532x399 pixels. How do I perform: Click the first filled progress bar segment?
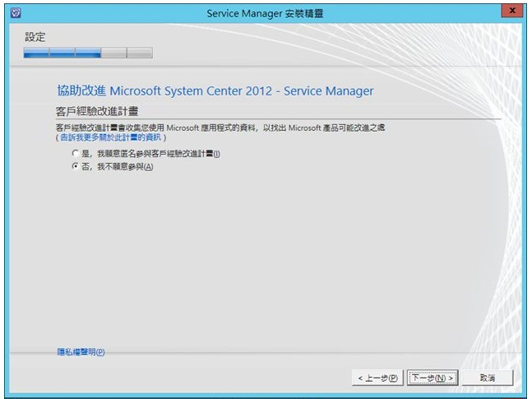tap(36, 53)
